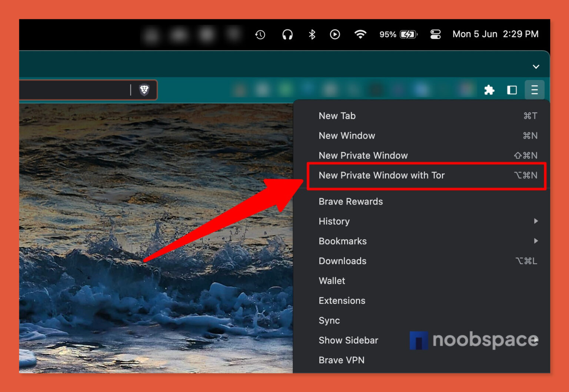Click the Time Machine clock icon
Screen dimensions: 569x392
click(x=260, y=34)
